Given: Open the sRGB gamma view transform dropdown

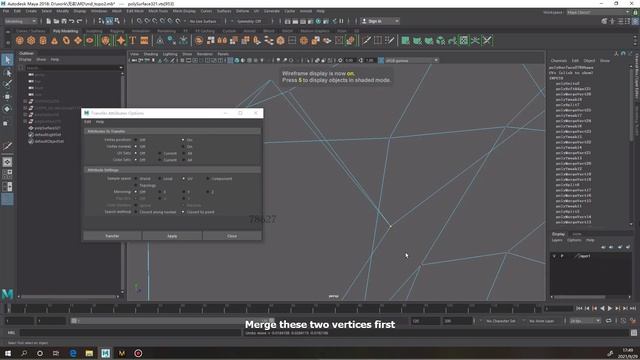Looking at the screenshot, I should tap(411, 60).
